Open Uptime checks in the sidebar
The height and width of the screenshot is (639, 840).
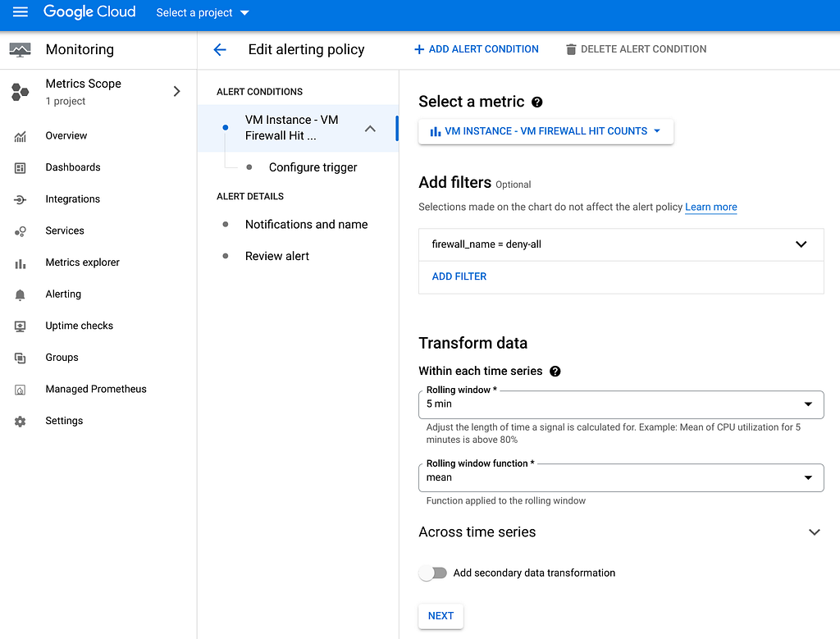79,326
